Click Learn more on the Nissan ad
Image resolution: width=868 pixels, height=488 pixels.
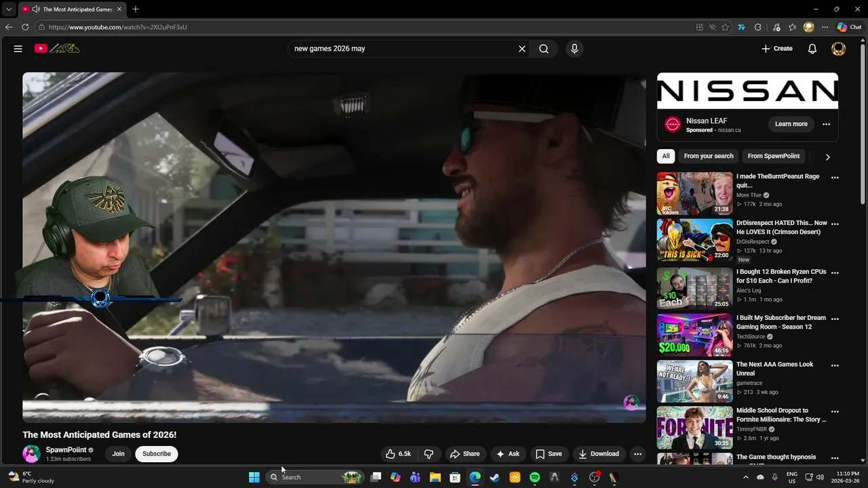pyautogui.click(x=791, y=124)
